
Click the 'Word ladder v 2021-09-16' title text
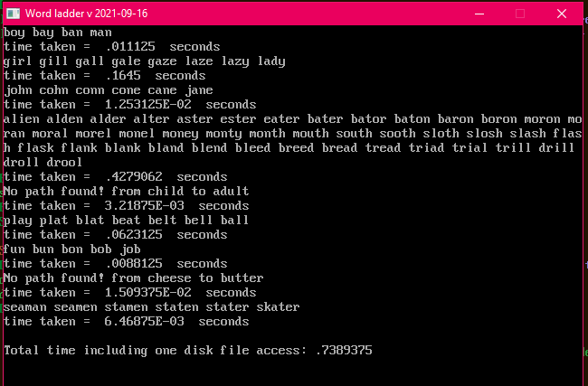coord(86,14)
